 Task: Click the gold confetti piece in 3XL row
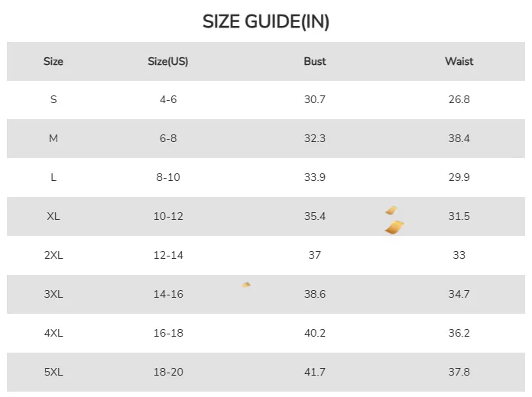(x=246, y=285)
